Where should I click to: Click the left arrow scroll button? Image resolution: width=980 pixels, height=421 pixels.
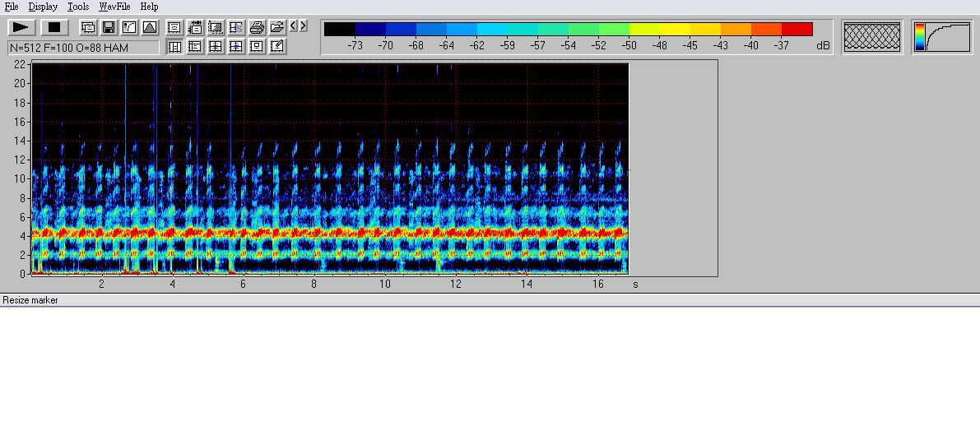pyautogui.click(x=294, y=26)
